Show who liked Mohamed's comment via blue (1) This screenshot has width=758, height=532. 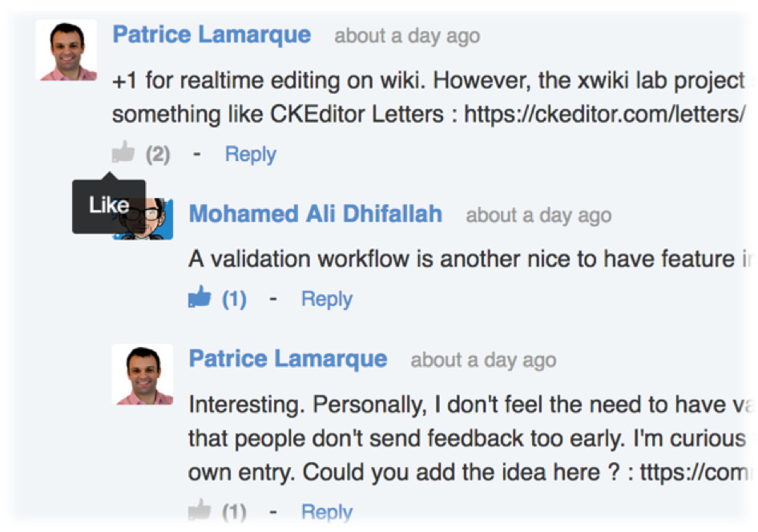234,299
